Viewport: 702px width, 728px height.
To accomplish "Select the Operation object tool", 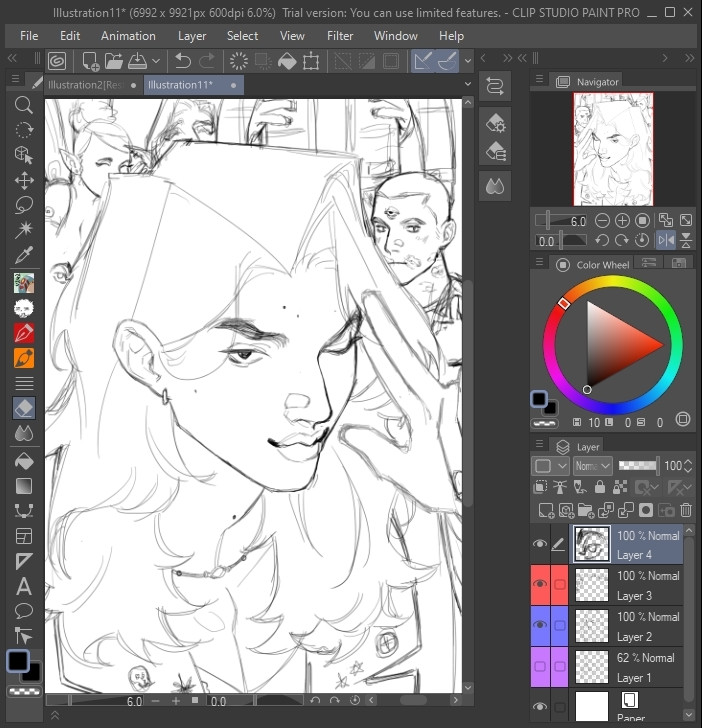I will click(x=24, y=154).
